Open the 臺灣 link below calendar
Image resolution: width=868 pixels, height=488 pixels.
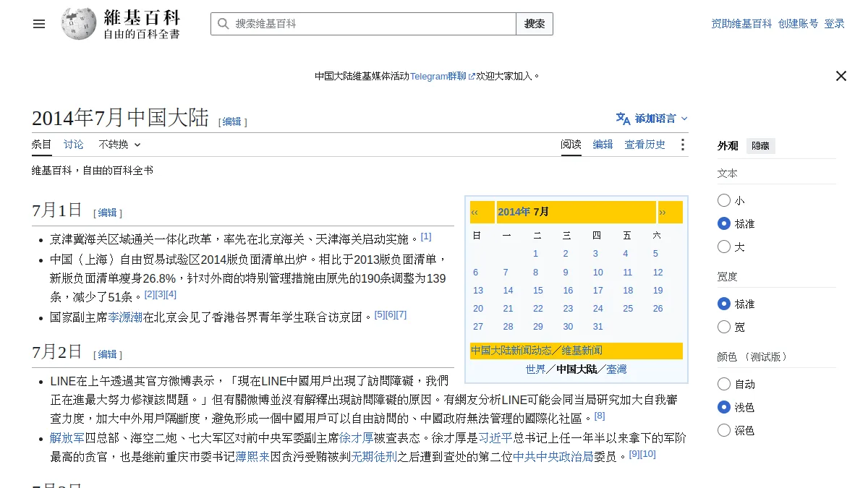pyautogui.click(x=617, y=369)
